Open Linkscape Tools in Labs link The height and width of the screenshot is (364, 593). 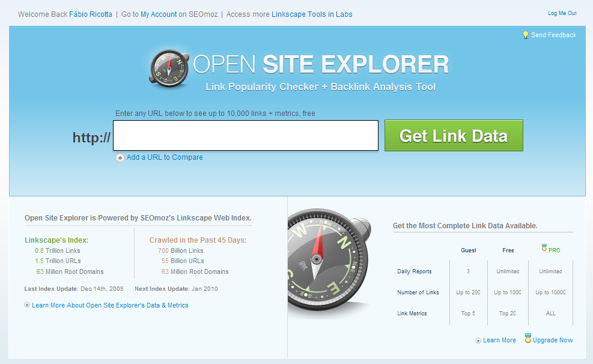tap(312, 14)
